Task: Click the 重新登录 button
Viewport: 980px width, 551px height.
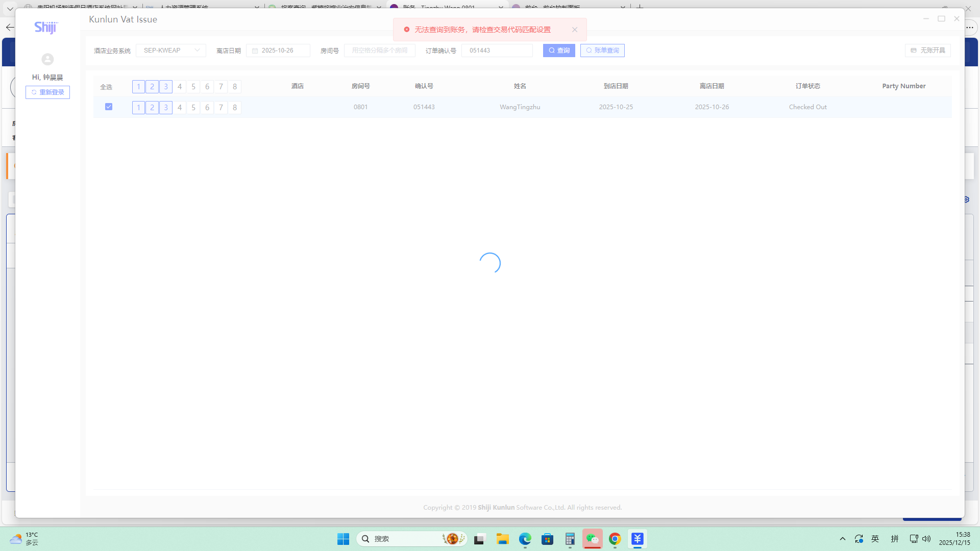Action: (x=47, y=92)
